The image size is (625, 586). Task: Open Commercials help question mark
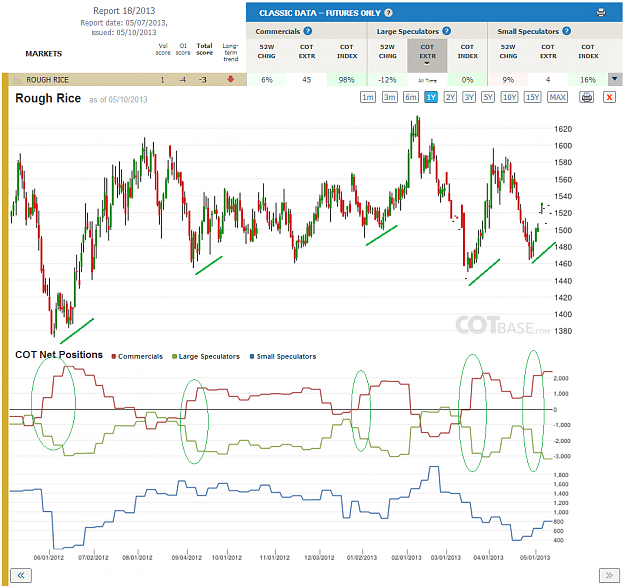(x=308, y=31)
